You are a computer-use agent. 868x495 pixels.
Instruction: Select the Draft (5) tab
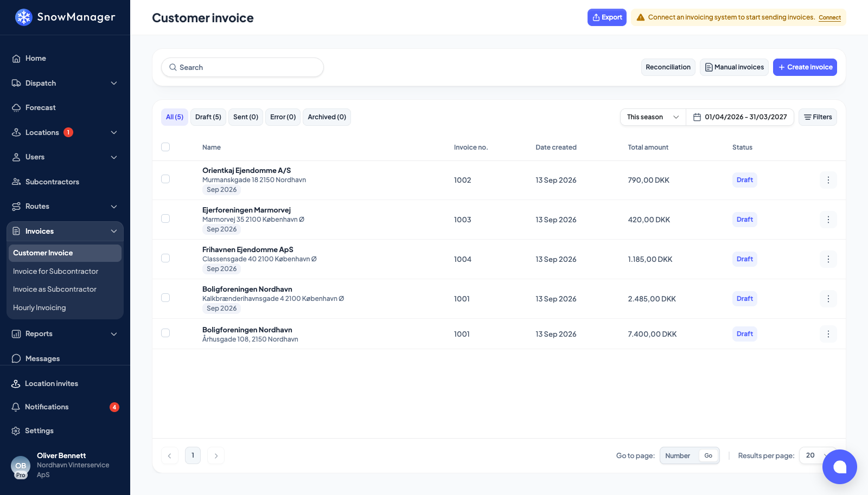[x=208, y=117]
